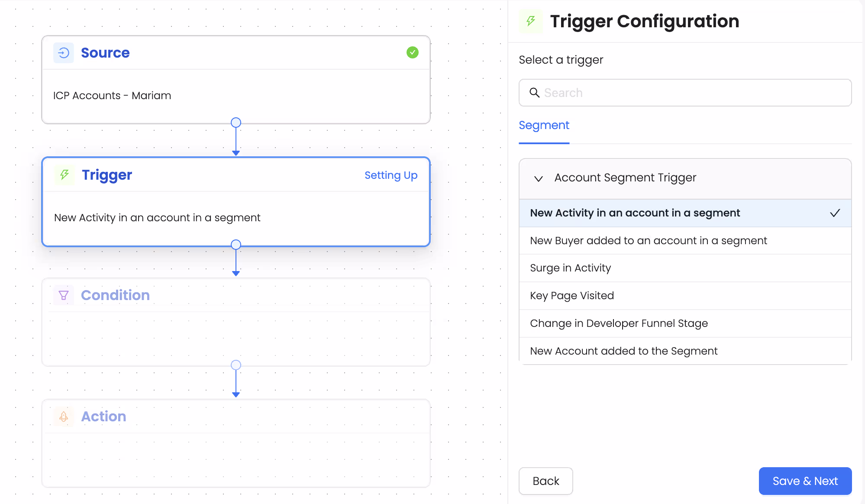The width and height of the screenshot is (865, 504).
Task: Open "Setting Up" on the Trigger card
Action: point(391,175)
